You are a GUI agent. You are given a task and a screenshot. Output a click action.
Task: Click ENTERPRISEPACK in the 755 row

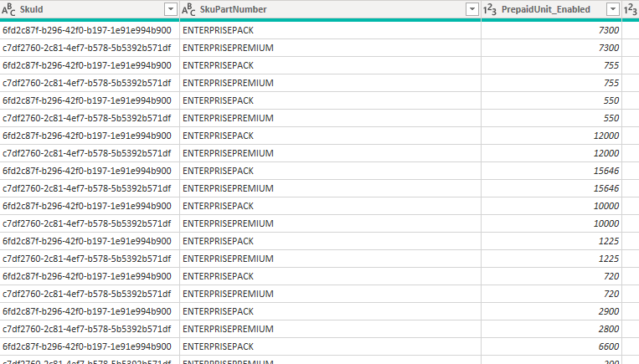tap(218, 65)
